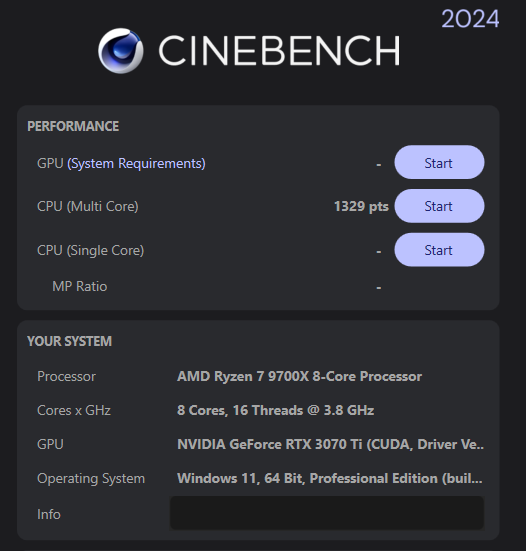Click the PERFORMANCE section header
526x551 pixels.
click(73, 127)
